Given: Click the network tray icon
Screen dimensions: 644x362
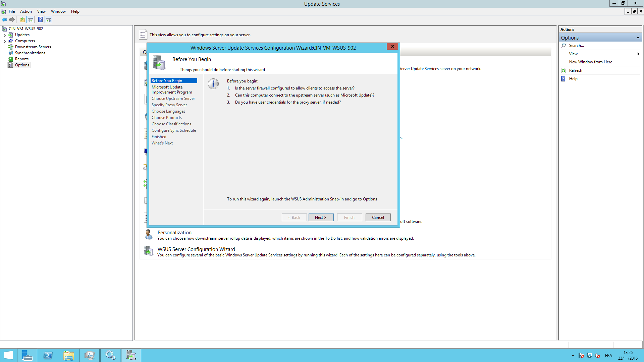Looking at the screenshot, I should click(589, 356).
